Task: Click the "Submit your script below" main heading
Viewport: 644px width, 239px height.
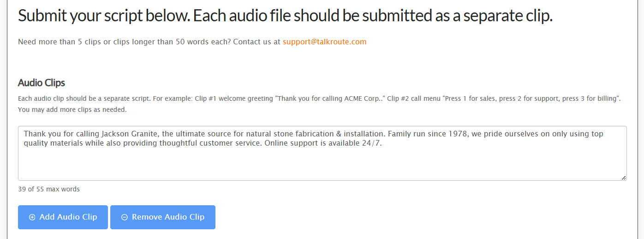Action: click(285, 16)
